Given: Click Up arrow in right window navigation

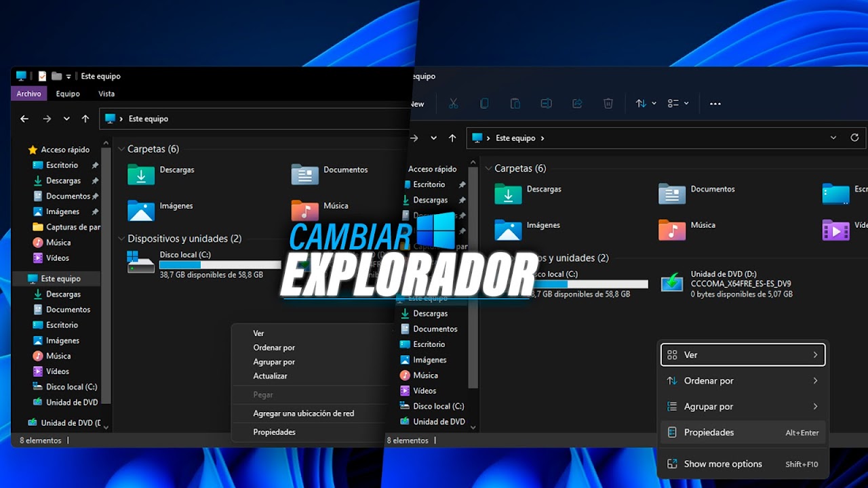Looking at the screenshot, I should click(452, 138).
